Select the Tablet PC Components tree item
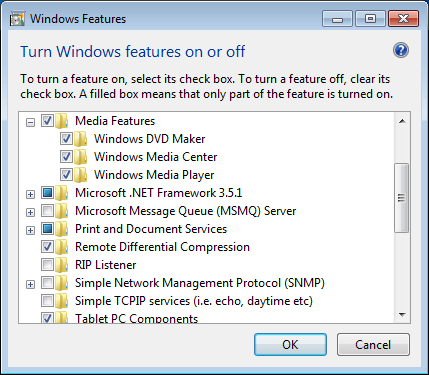 click(136, 319)
